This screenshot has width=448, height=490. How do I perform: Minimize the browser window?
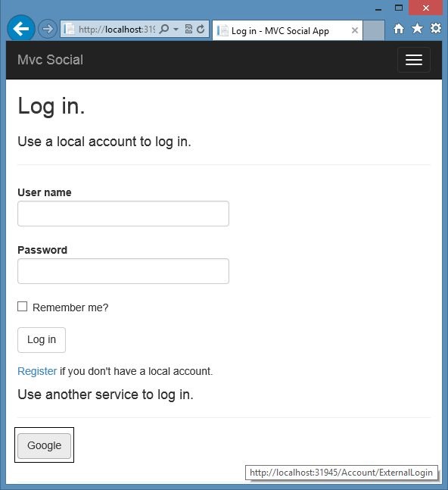(x=378, y=9)
